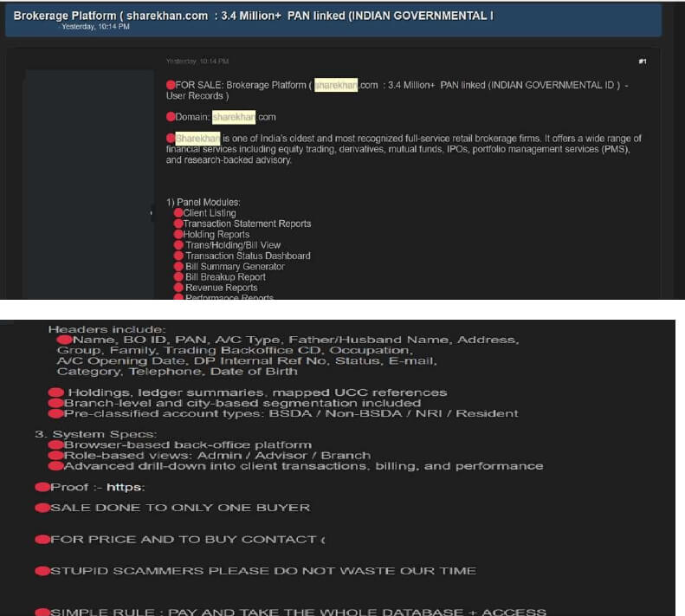Click the thread title in blue header
Viewport: 685px width, 616px height.
click(254, 16)
